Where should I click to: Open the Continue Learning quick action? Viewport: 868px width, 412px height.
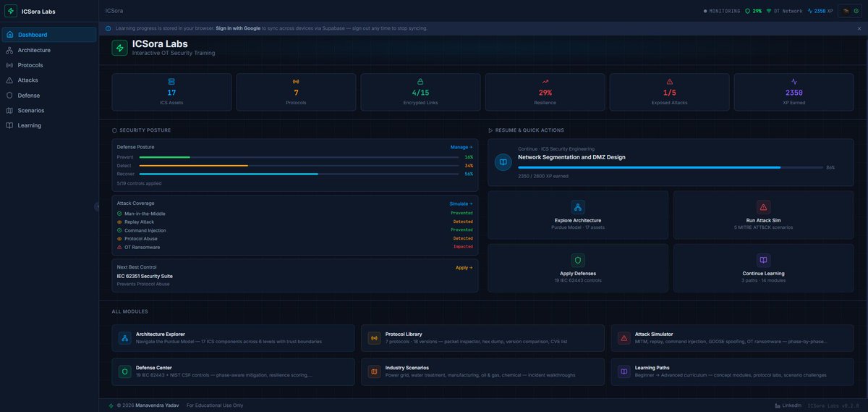pyautogui.click(x=762, y=268)
